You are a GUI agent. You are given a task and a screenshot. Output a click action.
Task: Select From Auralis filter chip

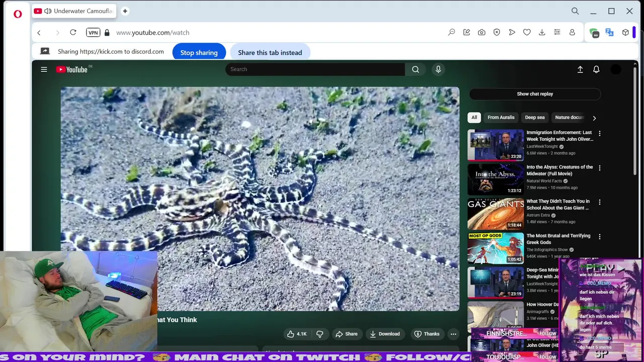501,118
